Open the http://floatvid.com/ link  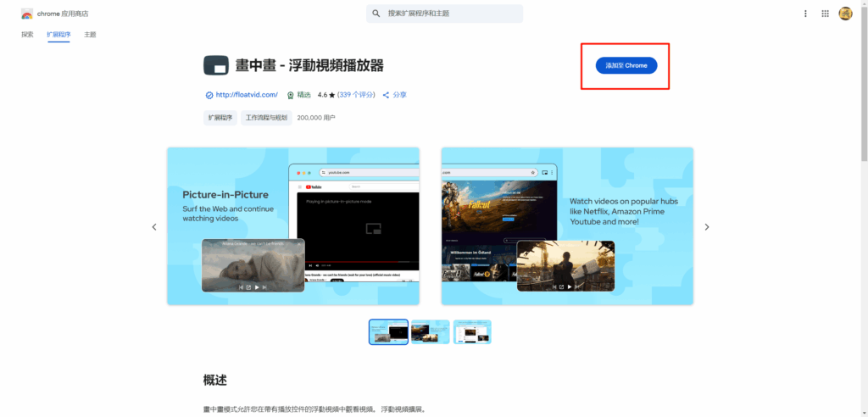pyautogui.click(x=247, y=95)
